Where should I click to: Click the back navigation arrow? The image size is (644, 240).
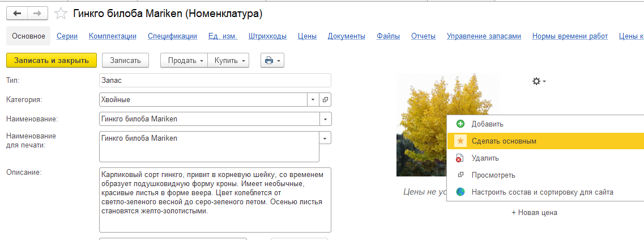pyautogui.click(x=17, y=13)
